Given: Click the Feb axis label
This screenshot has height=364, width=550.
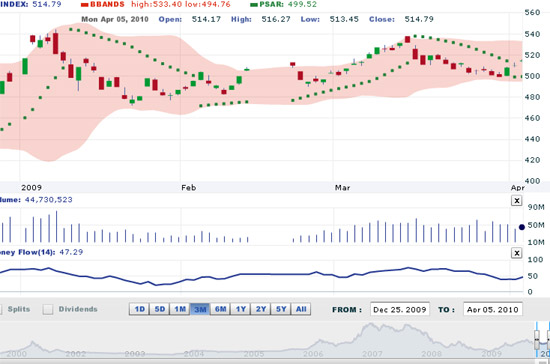Looking at the screenshot, I should tap(189, 188).
